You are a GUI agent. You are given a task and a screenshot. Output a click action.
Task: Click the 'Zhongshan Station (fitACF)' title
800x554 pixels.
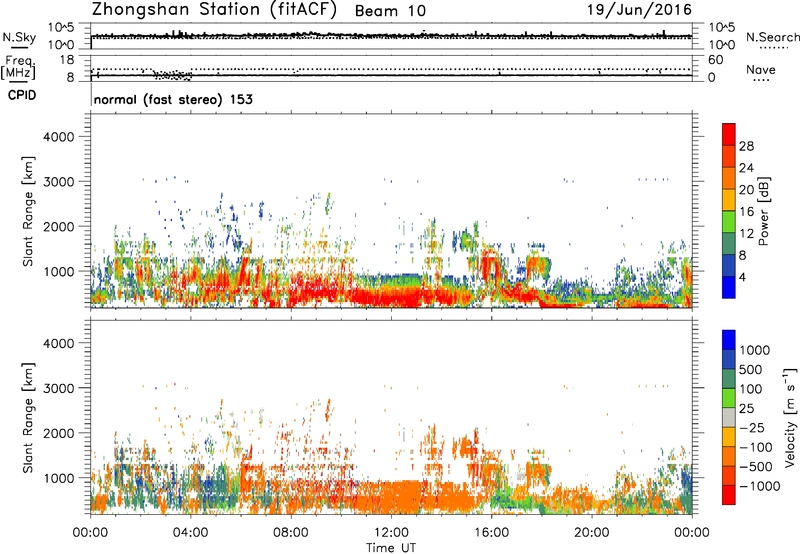[x=214, y=10]
